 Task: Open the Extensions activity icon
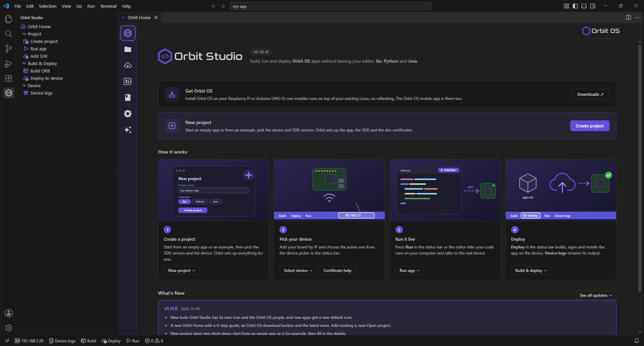point(9,78)
